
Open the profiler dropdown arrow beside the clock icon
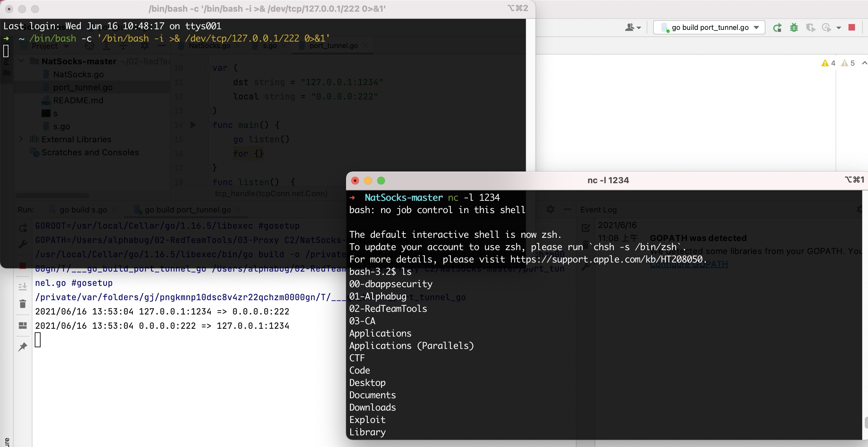click(x=839, y=28)
